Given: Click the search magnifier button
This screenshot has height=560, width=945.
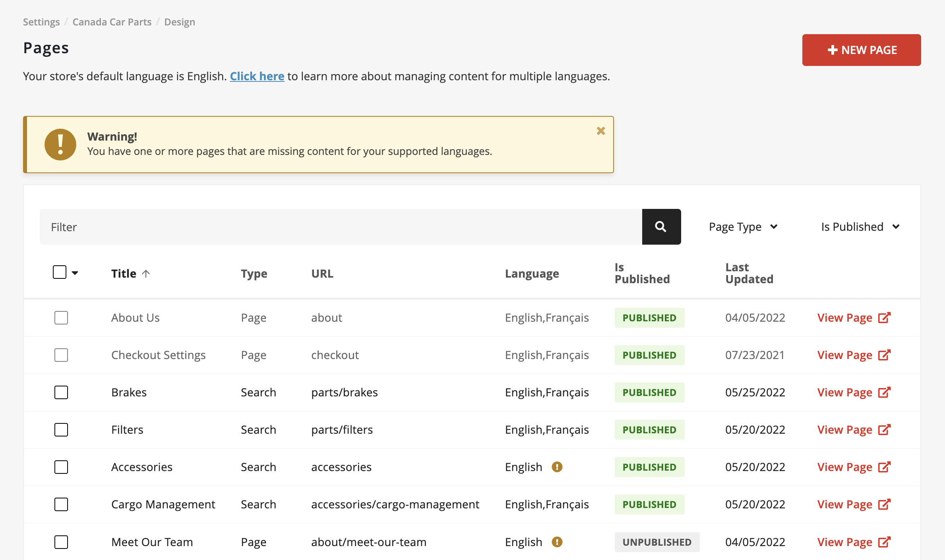Looking at the screenshot, I should point(661,227).
